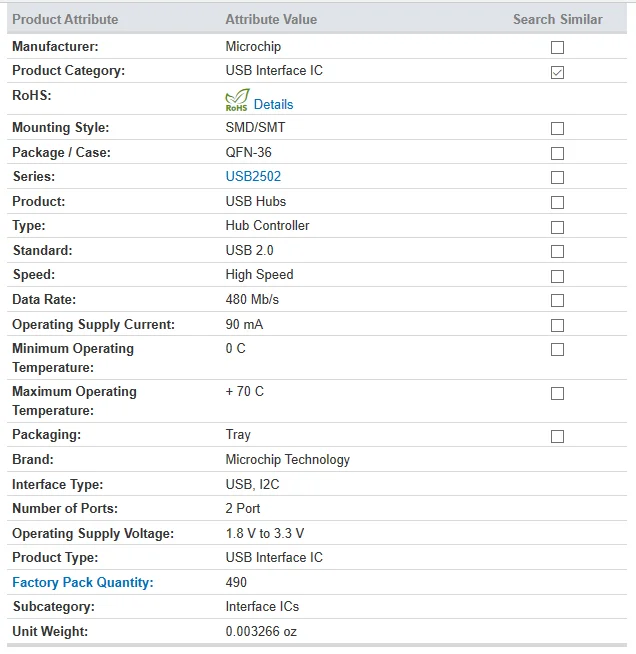Click the green RoHS leaf icon

[237, 100]
